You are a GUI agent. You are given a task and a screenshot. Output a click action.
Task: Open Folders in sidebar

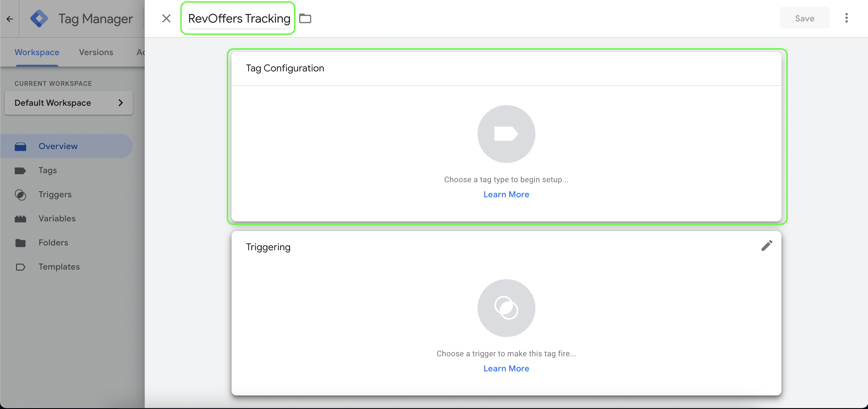point(66,243)
